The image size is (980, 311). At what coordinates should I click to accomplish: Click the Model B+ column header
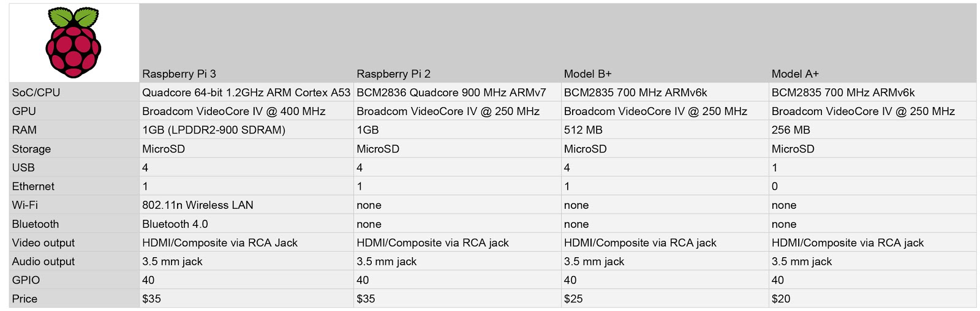(x=587, y=74)
